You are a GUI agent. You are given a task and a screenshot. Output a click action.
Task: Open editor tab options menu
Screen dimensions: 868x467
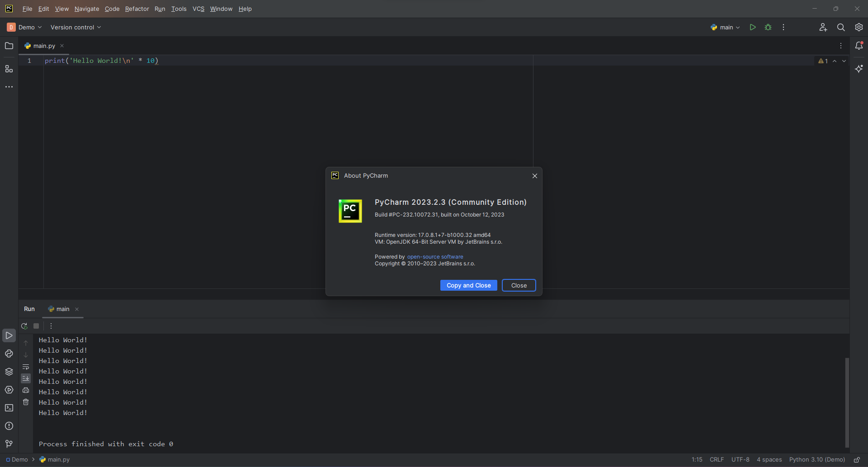pos(841,46)
